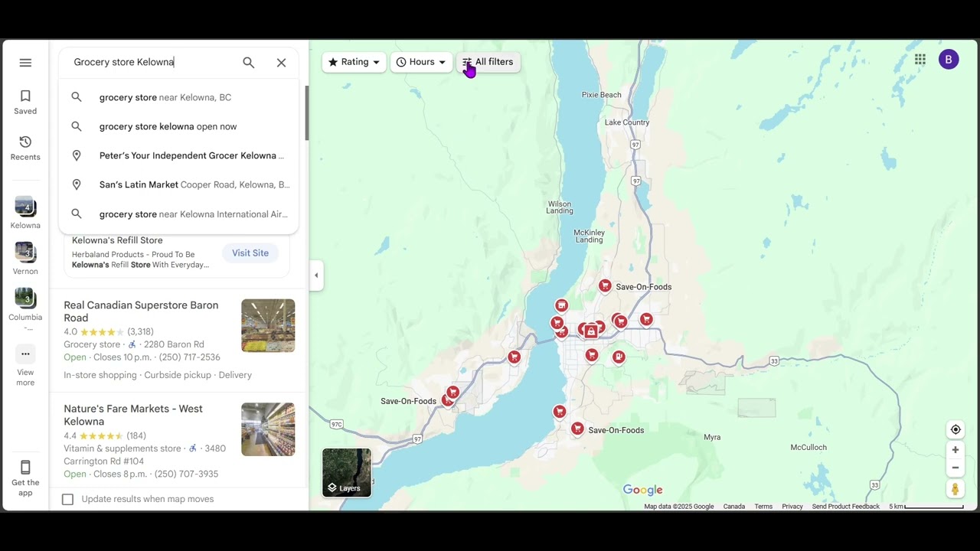Open the Vernon recent search shortcut
This screenshot has width=980, height=551.
tap(25, 259)
